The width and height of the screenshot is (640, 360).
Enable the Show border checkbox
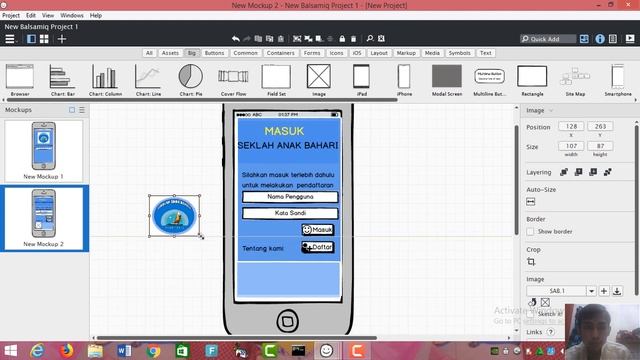[x=530, y=232]
